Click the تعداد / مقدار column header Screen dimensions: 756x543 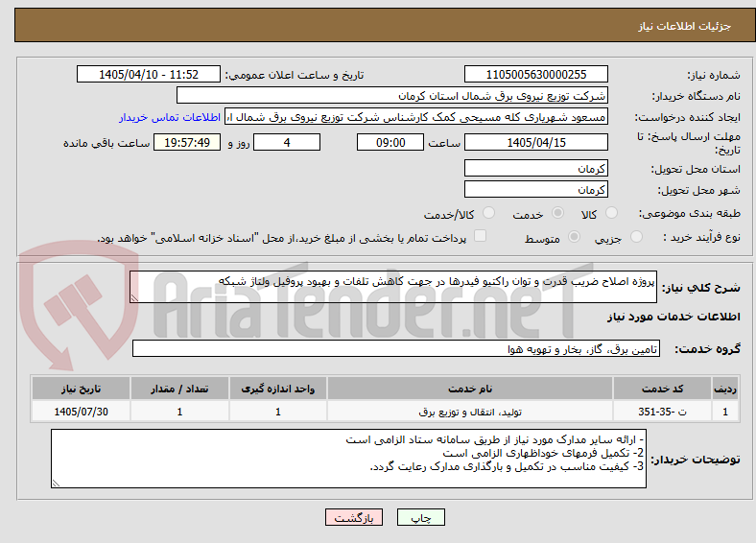click(179, 389)
